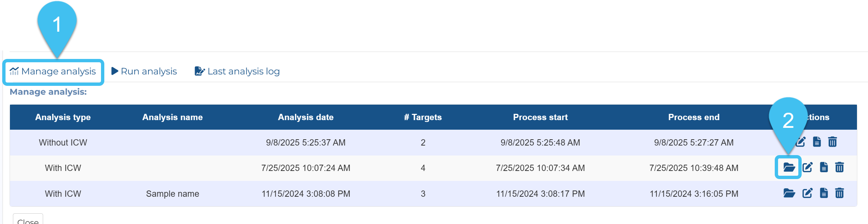The image size is (868, 224).
Task: Delete the Without ICW analysis row
Action: [x=832, y=142]
